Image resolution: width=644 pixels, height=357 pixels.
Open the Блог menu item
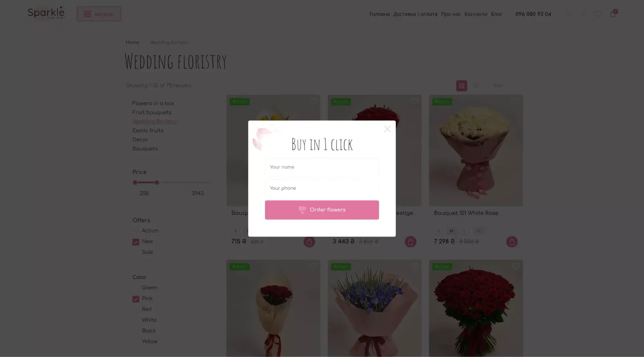496,14
